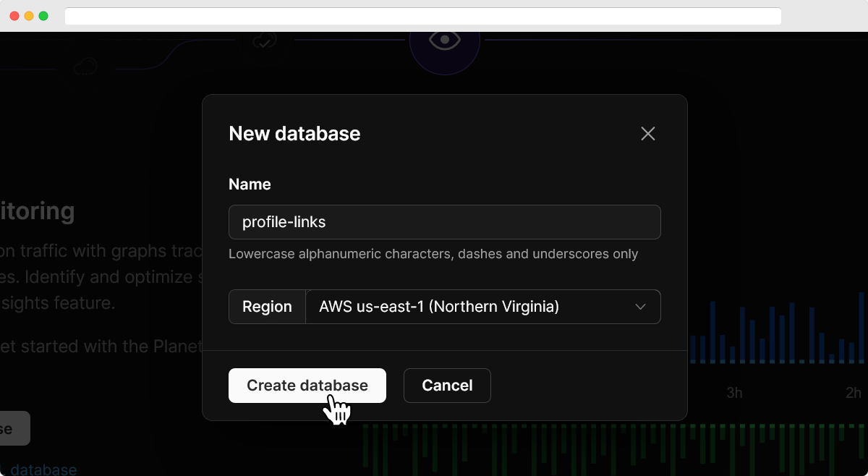Click the Create database button
Viewport: 868px width, 476px height.
click(x=307, y=385)
